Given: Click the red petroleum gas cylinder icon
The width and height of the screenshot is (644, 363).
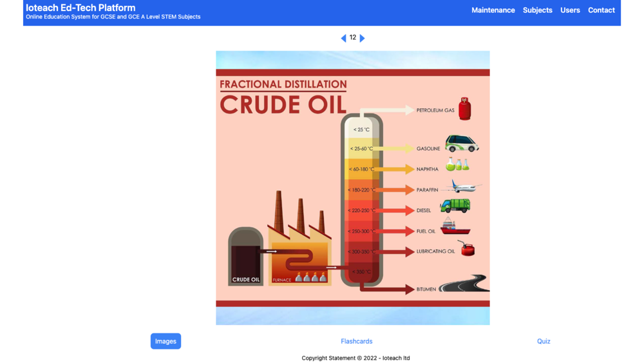Looking at the screenshot, I should tap(464, 109).
